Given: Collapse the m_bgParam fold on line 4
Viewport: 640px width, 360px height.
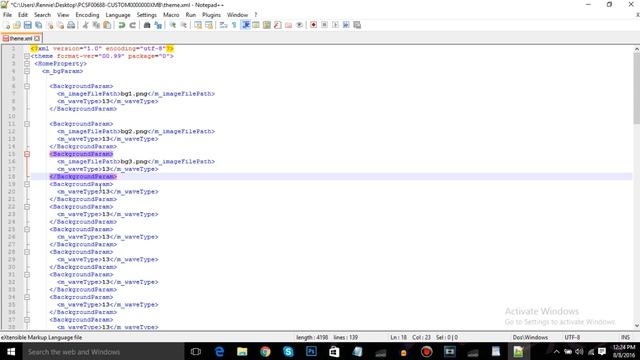Looking at the screenshot, I should pos(27,71).
